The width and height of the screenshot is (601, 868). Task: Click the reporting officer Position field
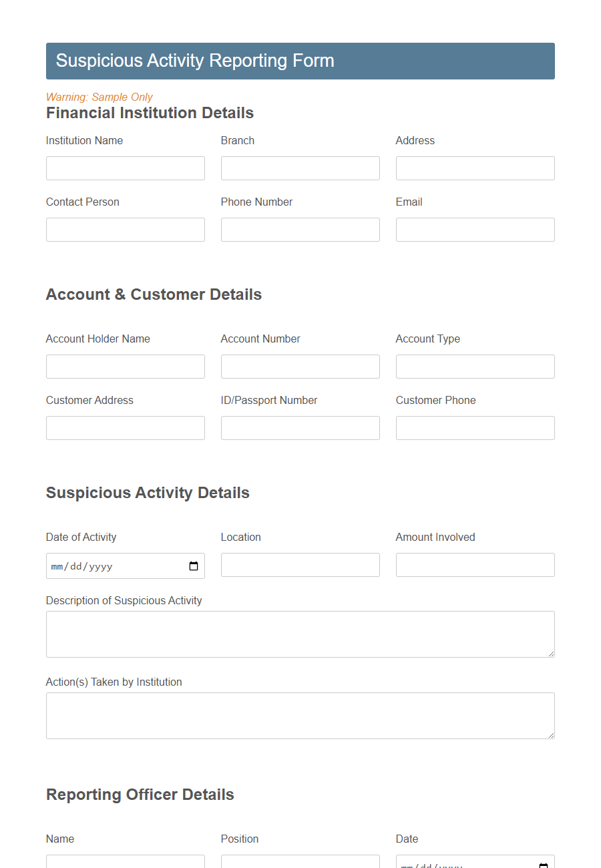[300, 863]
